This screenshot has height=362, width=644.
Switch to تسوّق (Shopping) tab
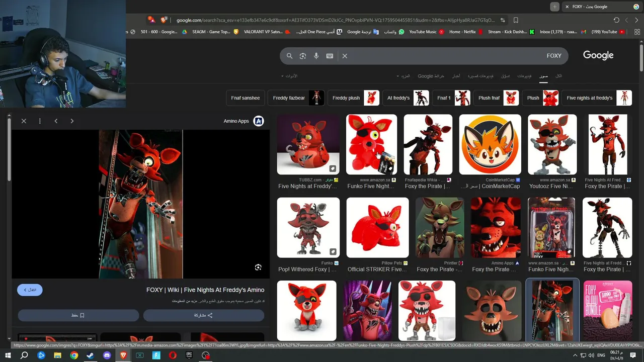(505, 76)
